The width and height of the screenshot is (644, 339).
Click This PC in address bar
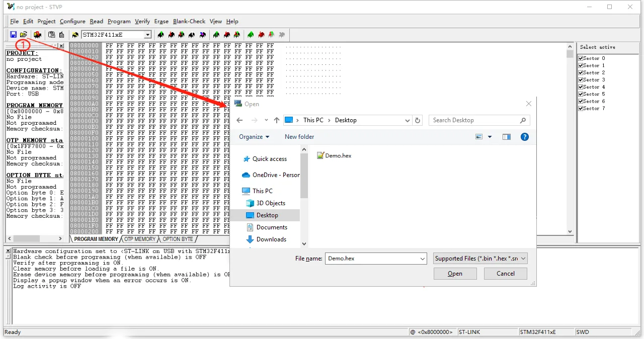coord(313,120)
